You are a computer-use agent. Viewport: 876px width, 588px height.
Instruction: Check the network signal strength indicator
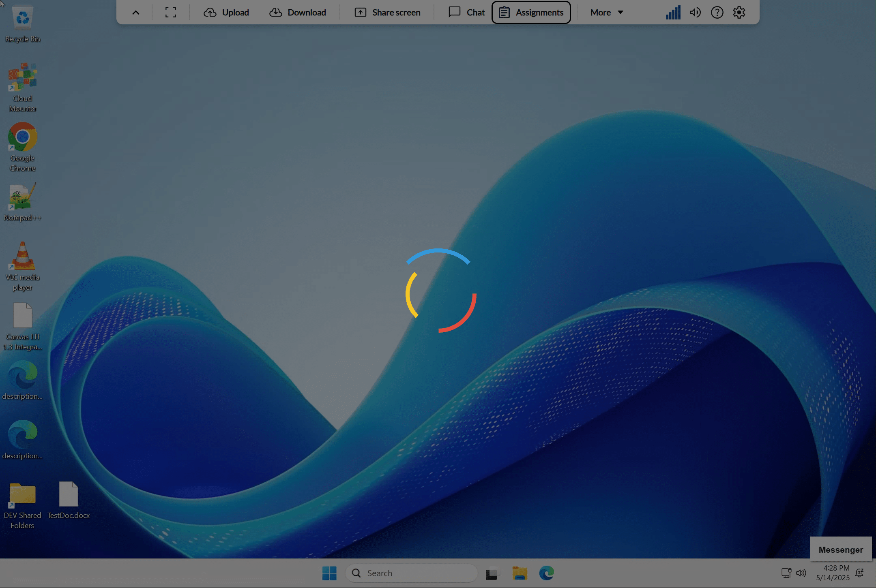[x=672, y=12]
